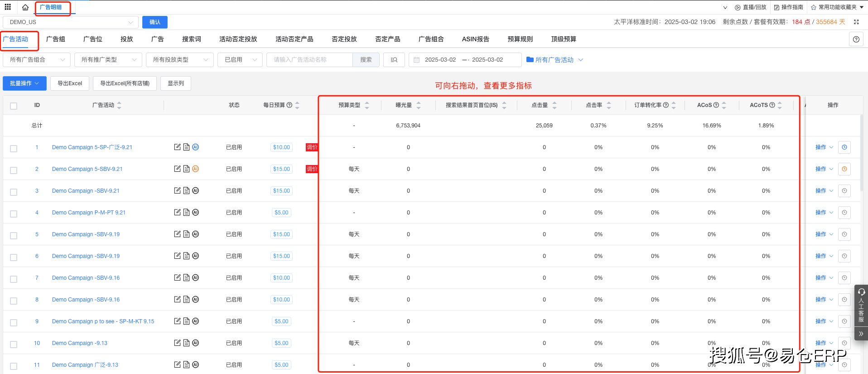This screenshot has width=868, height=374.
Task: Check the box for row 3
Action: point(14,192)
